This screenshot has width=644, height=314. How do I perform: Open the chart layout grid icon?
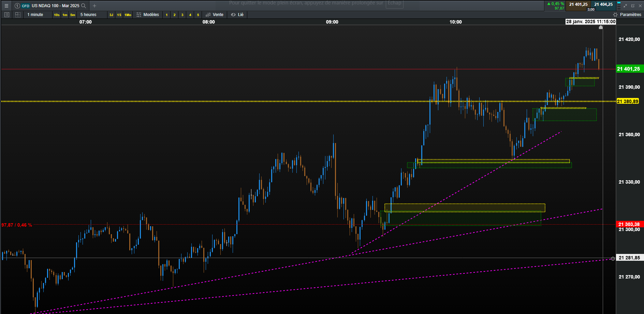click(18, 15)
